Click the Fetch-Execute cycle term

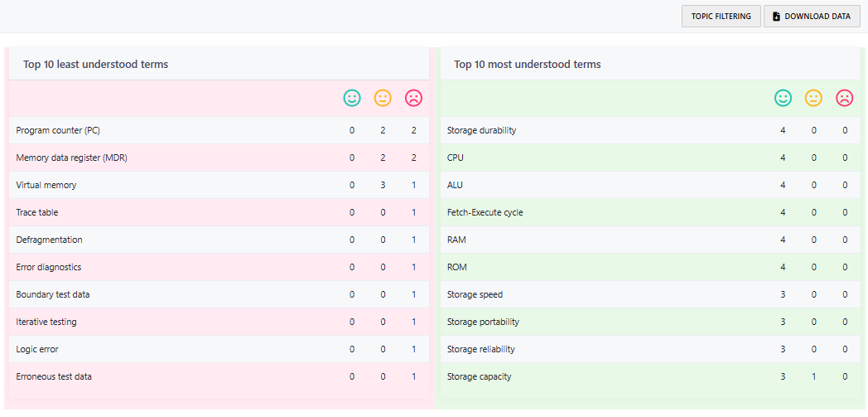[485, 212]
